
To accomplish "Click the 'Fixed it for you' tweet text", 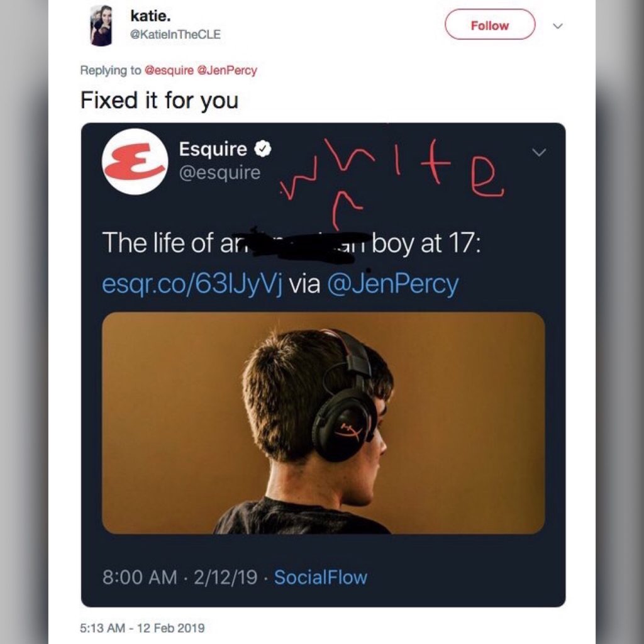I will coord(159,101).
